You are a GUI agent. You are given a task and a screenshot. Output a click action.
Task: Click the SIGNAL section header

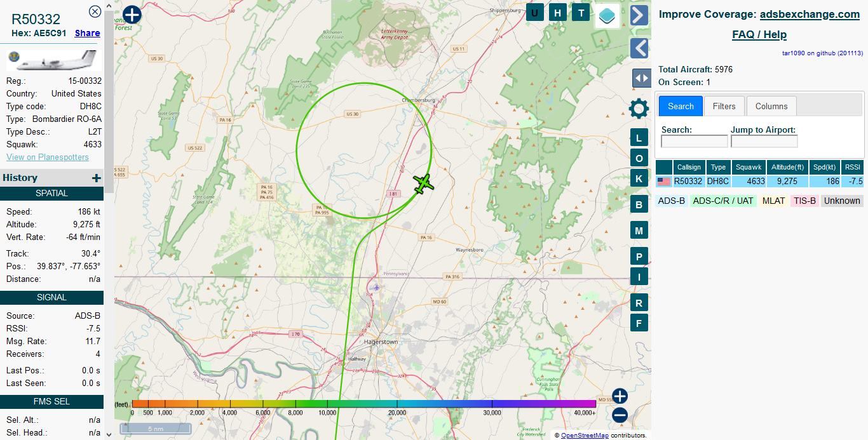tap(51, 297)
